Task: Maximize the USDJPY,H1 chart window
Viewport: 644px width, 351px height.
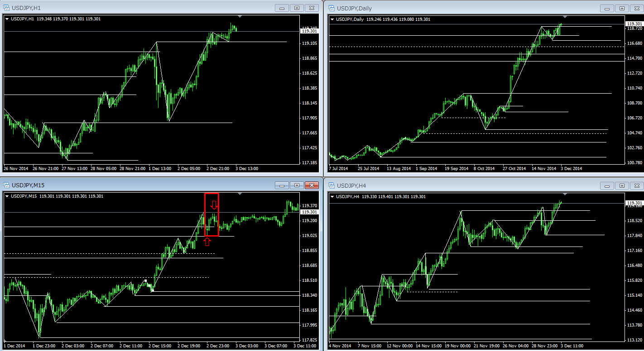Action: (x=297, y=8)
